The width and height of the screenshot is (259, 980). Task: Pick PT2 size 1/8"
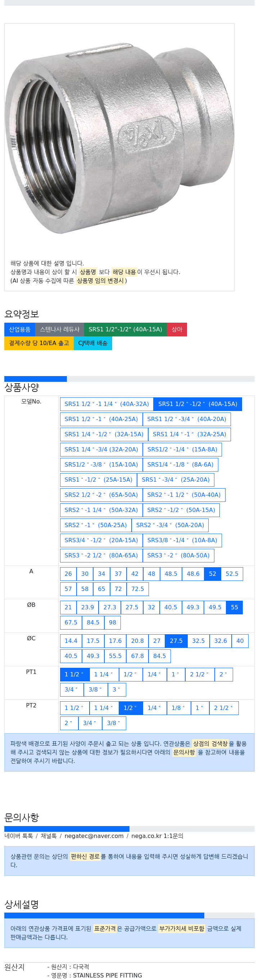pyautogui.click(x=178, y=708)
